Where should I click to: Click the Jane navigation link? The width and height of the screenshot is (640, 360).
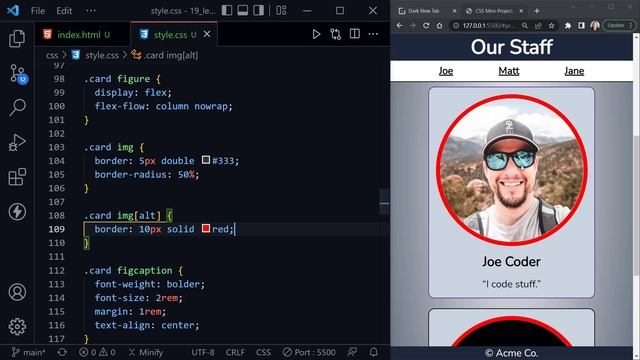(x=574, y=71)
